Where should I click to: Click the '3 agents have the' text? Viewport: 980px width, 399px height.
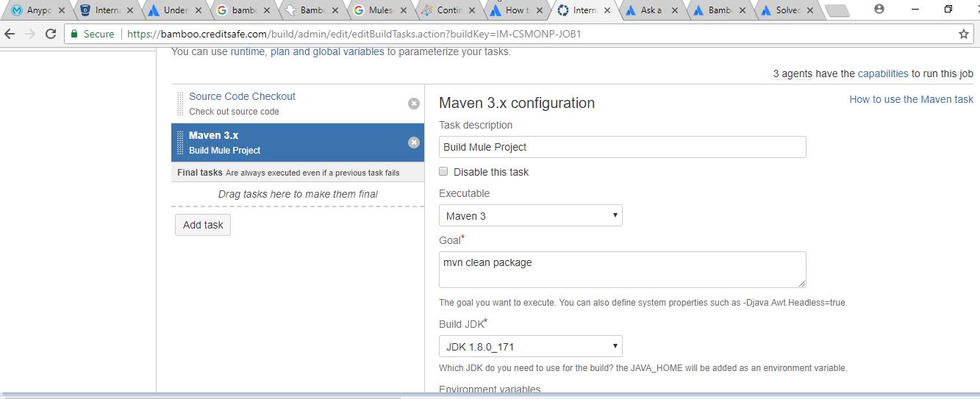click(x=814, y=73)
